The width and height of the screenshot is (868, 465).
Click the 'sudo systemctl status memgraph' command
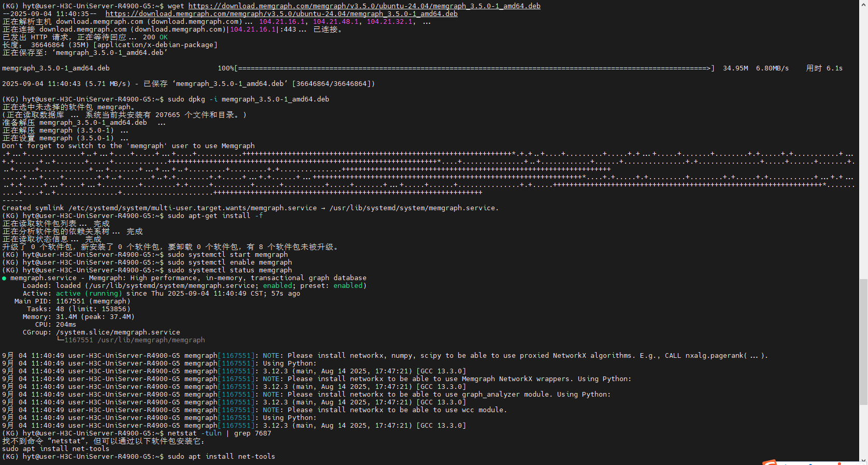click(229, 270)
